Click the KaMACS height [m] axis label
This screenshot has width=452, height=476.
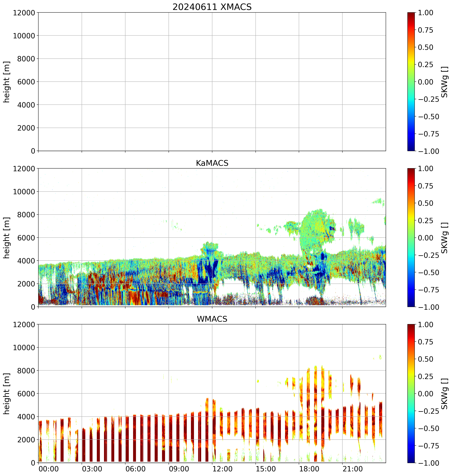pyautogui.click(x=7, y=238)
